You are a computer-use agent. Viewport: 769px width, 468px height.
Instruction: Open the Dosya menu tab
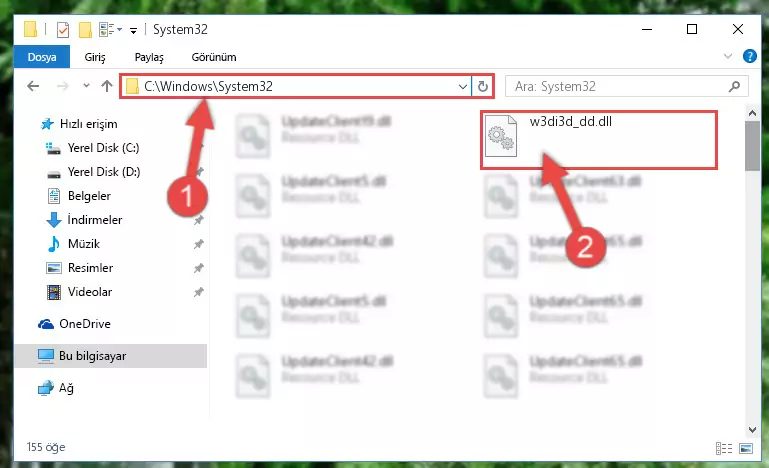pyautogui.click(x=42, y=57)
